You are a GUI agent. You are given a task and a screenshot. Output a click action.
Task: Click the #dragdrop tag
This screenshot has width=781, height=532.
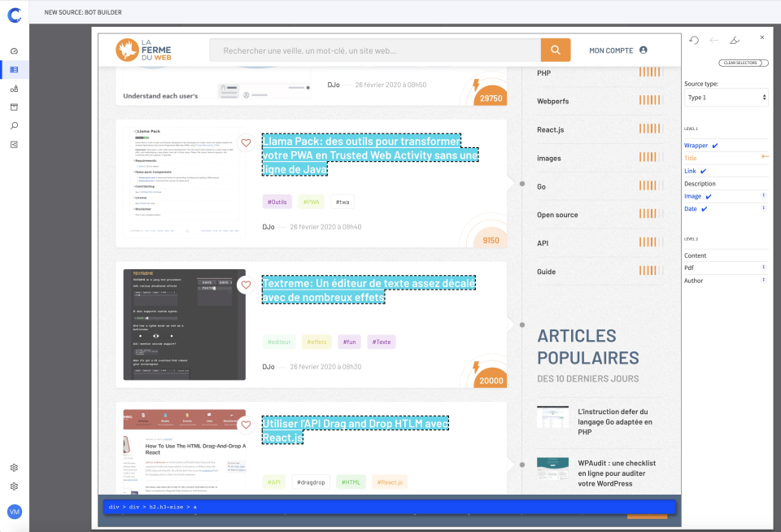point(311,482)
